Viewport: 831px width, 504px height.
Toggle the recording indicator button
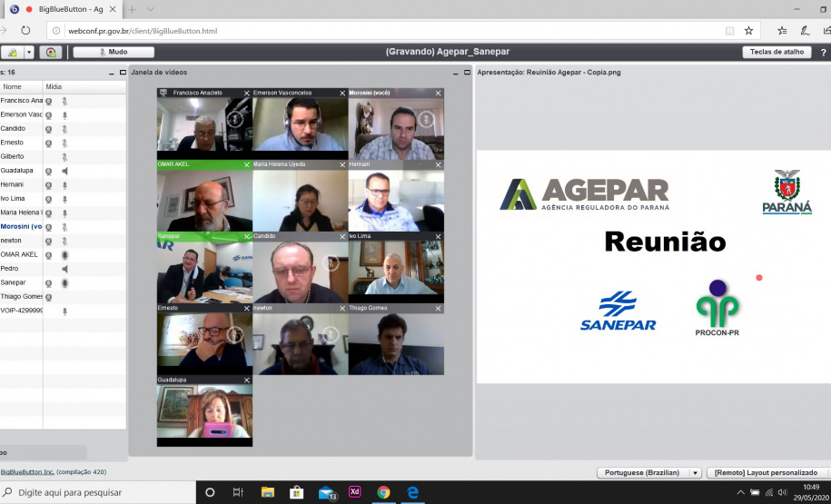click(51, 52)
